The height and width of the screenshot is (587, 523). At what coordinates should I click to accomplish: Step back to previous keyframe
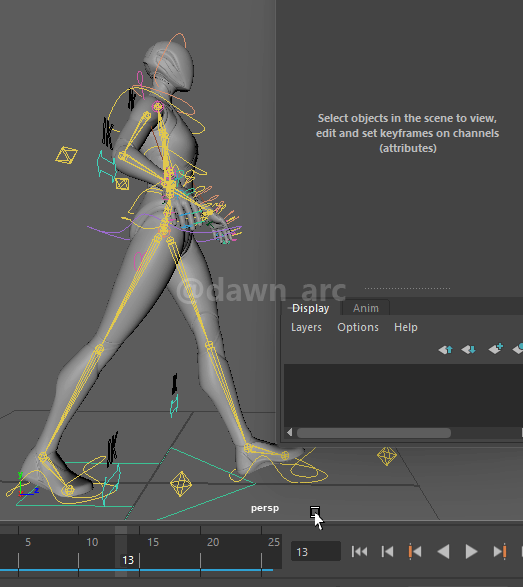click(x=415, y=551)
